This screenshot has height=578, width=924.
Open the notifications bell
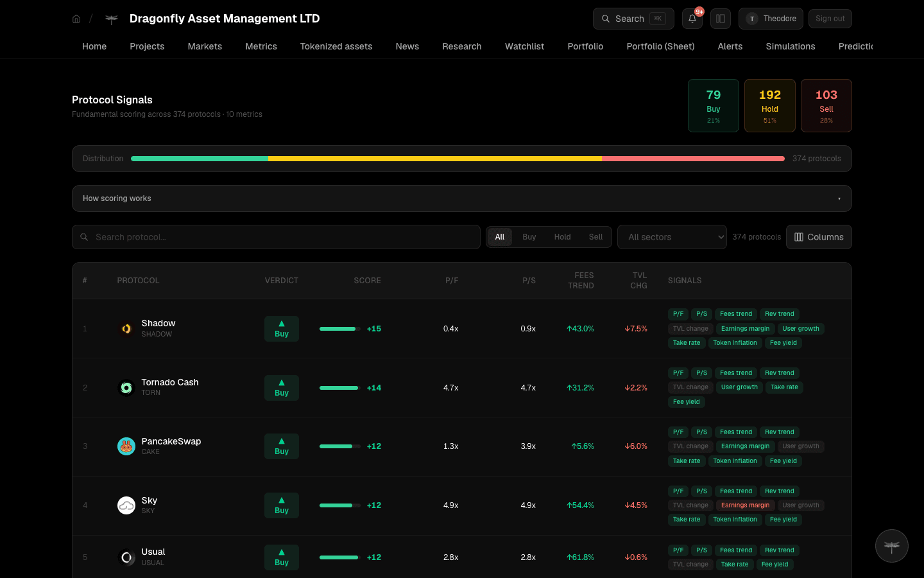[692, 19]
